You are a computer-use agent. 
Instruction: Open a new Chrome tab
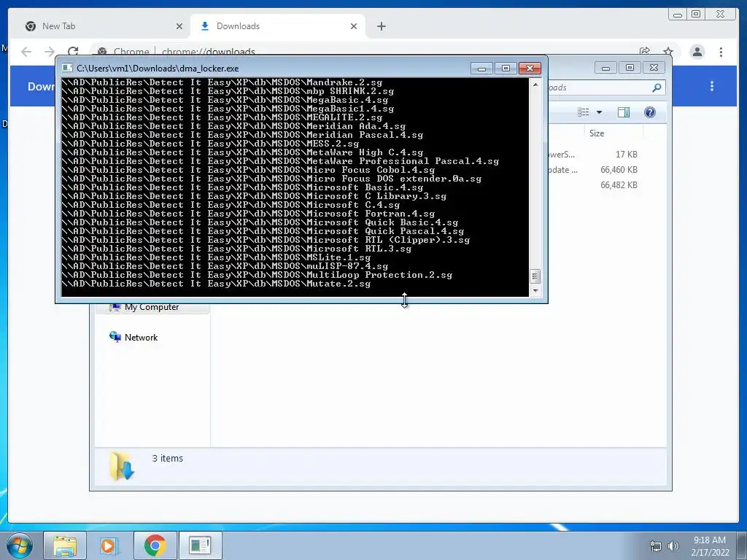381,26
